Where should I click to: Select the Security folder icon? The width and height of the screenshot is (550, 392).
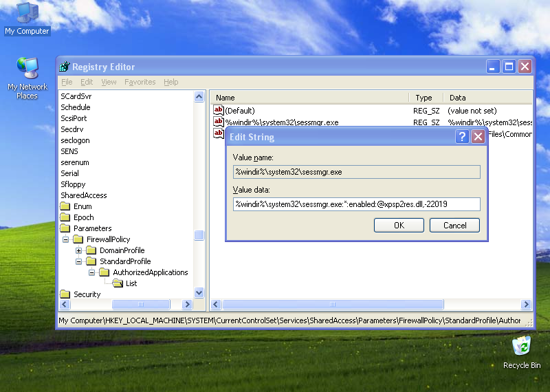pyautogui.click(x=65, y=294)
